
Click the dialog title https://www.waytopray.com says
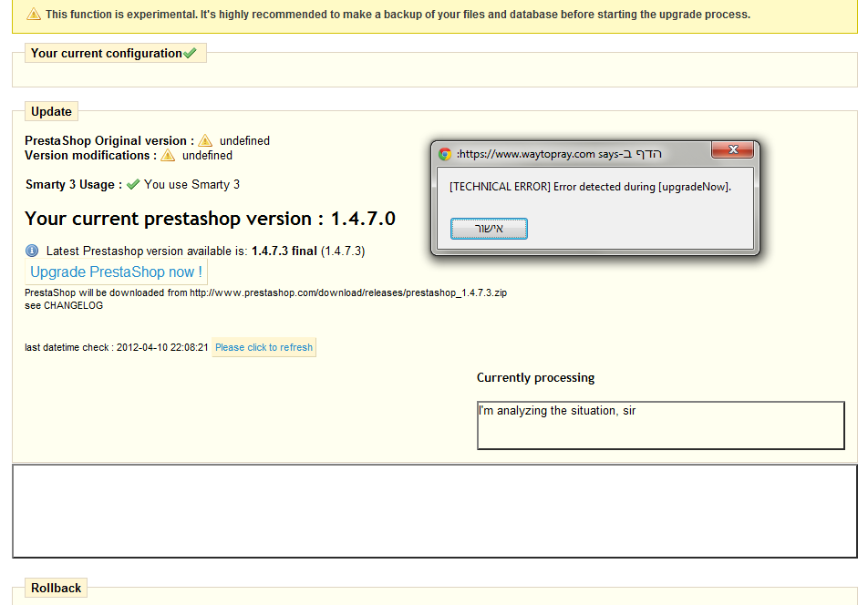559,154
